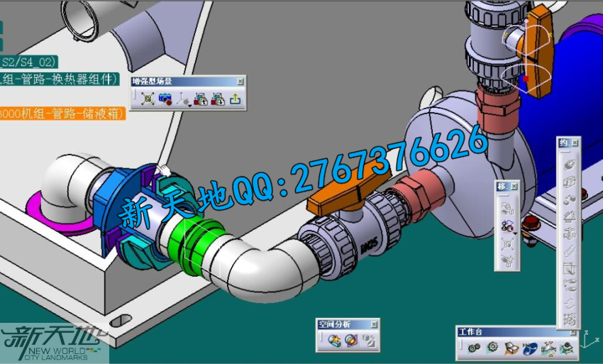Select the Contact Constraint icon

click(x=569, y=182)
